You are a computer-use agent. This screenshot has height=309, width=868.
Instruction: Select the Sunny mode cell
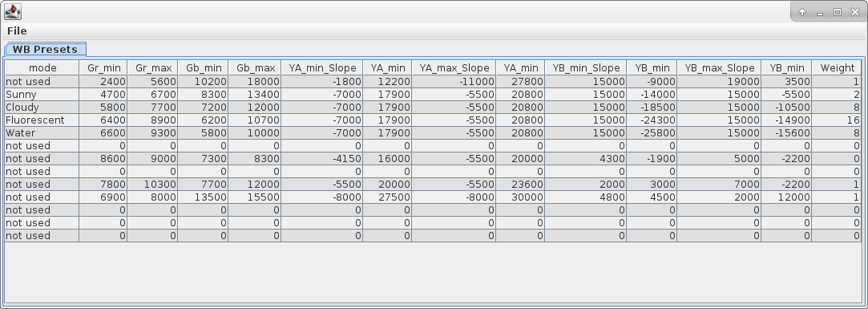(x=42, y=95)
